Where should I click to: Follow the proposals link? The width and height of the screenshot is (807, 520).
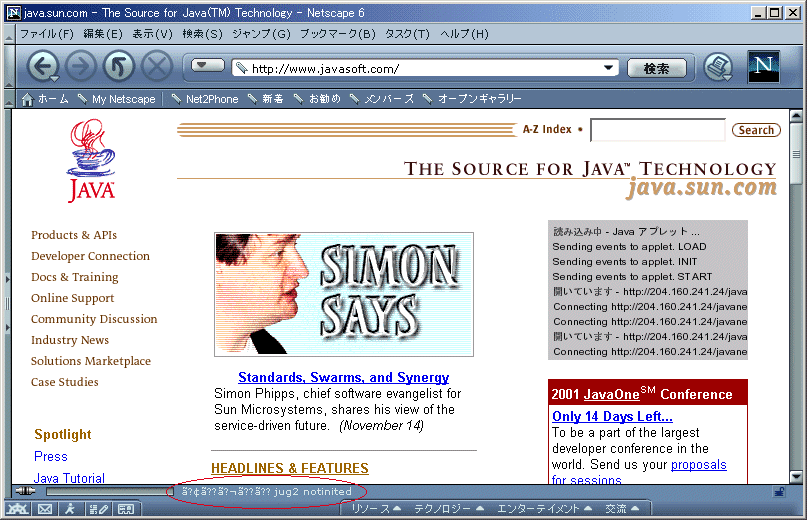[698, 464]
